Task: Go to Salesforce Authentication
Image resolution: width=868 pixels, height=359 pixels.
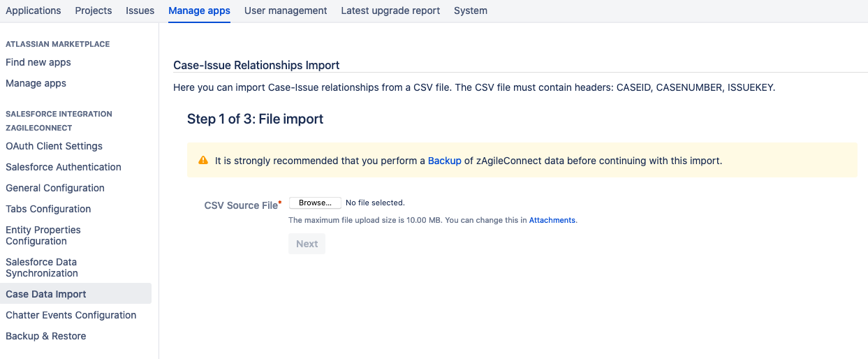Action: click(x=64, y=167)
